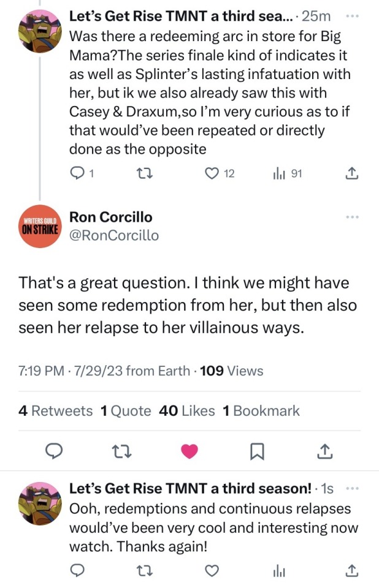379x588 pixels.
Task: Share Ron Corcillo's main tweet
Action: [x=323, y=451]
